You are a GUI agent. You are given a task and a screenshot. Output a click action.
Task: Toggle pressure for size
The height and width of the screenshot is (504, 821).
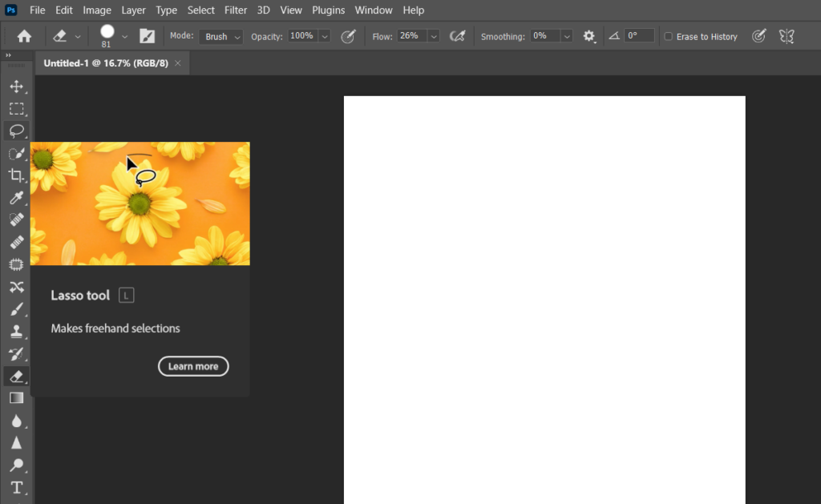tap(758, 36)
